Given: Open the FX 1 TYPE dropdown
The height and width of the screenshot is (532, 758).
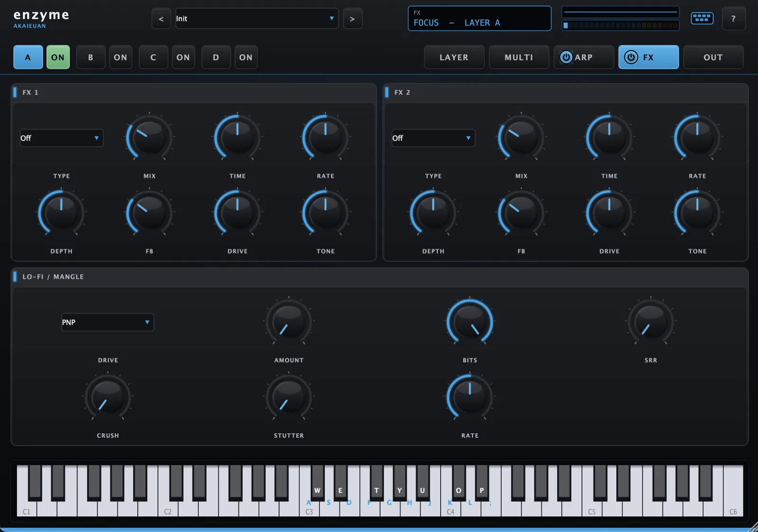Looking at the screenshot, I should (x=61, y=138).
